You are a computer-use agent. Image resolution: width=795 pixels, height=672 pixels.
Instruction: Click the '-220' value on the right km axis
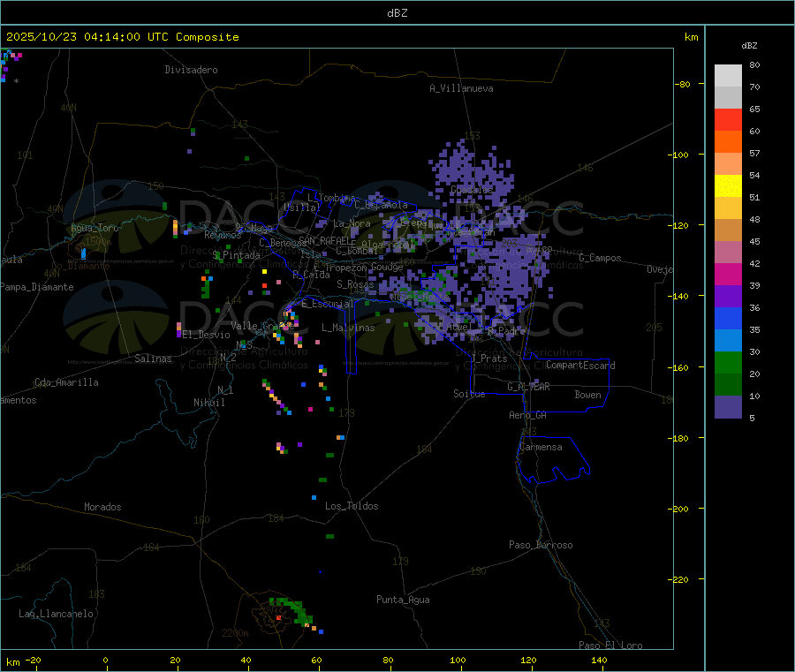click(680, 579)
